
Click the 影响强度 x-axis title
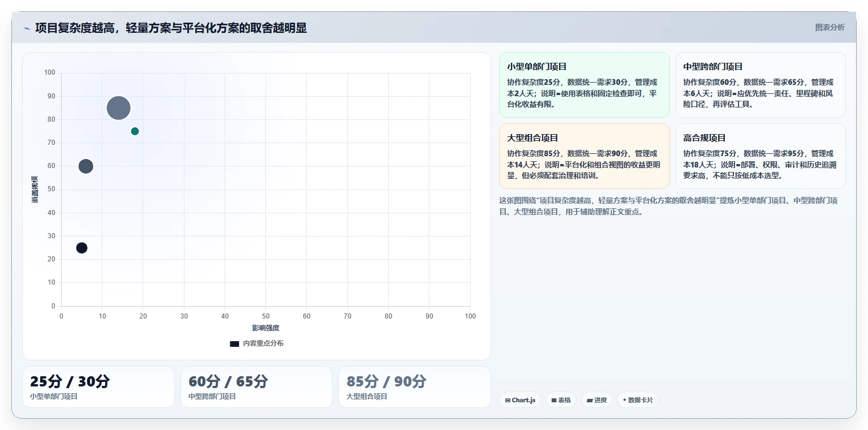[266, 328]
